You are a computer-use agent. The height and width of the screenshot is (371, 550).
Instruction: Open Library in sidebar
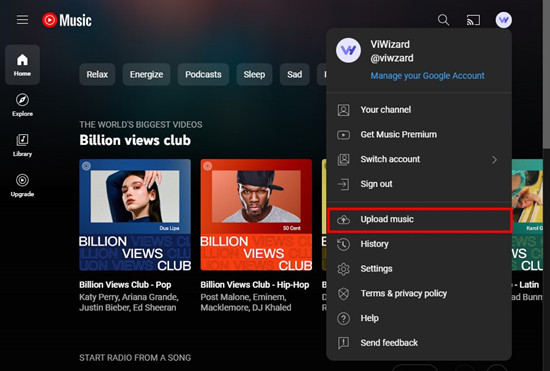tap(22, 145)
